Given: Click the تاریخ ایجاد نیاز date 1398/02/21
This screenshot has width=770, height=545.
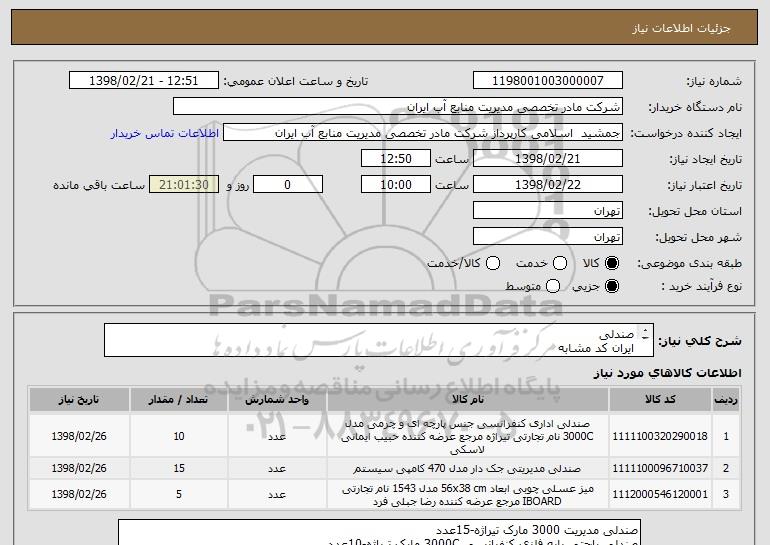Looking at the screenshot, I should pyautogui.click(x=548, y=159).
